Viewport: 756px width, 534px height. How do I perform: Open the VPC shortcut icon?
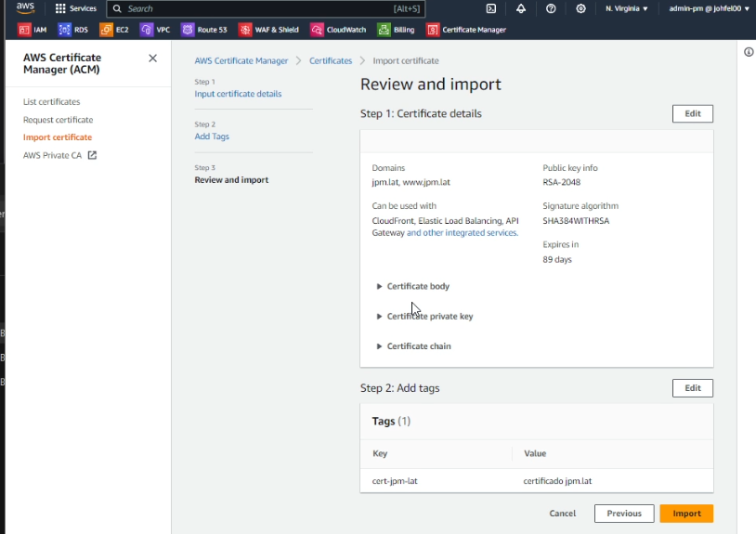(146, 30)
